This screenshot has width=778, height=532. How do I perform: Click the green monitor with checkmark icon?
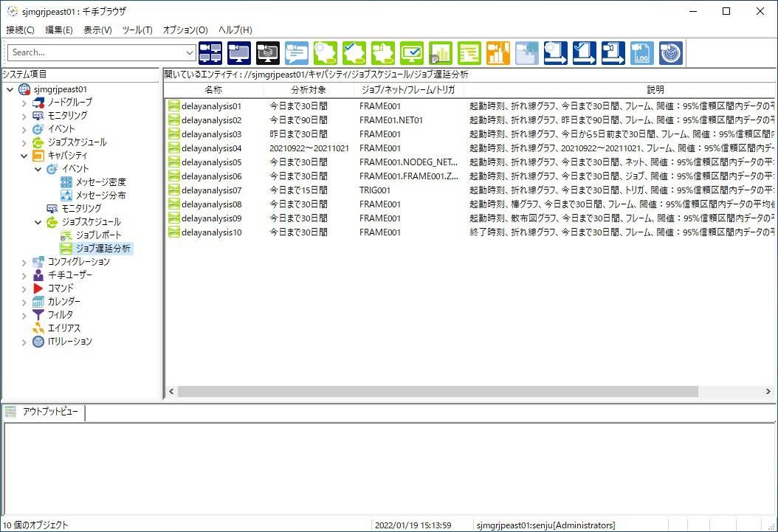[x=412, y=53]
